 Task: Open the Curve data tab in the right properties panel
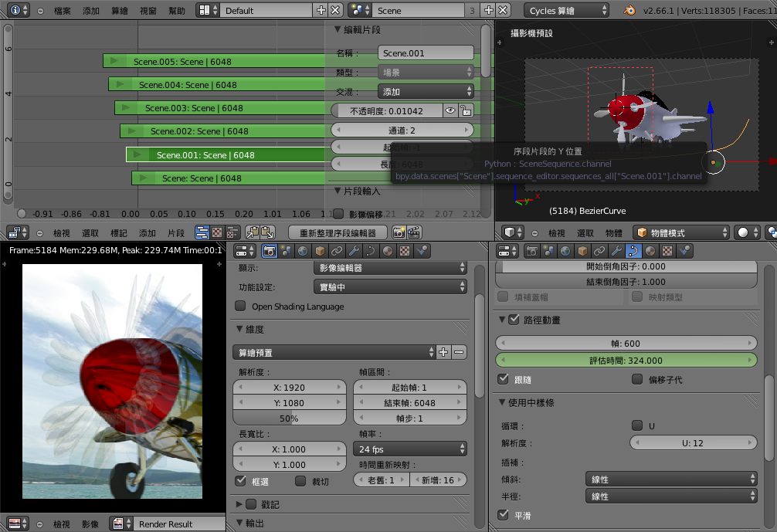tap(633, 251)
